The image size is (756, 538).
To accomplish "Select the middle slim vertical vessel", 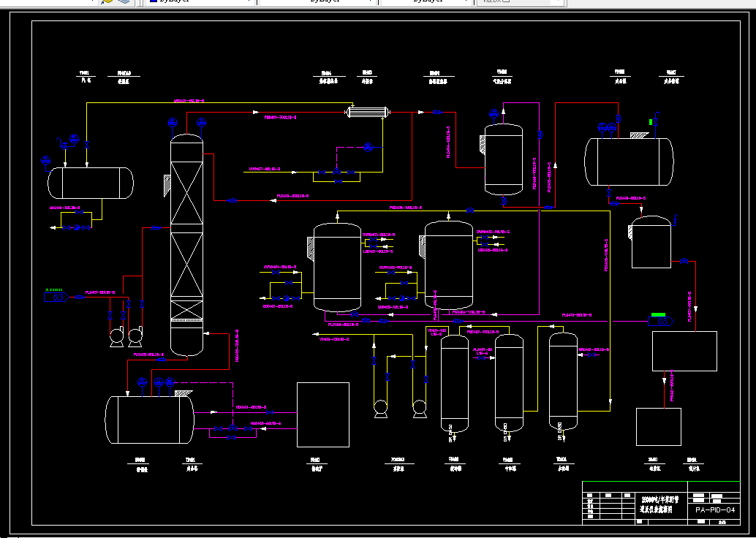I will [509, 382].
